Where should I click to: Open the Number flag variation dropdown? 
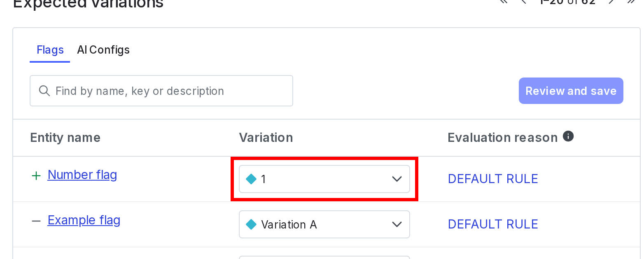324,179
